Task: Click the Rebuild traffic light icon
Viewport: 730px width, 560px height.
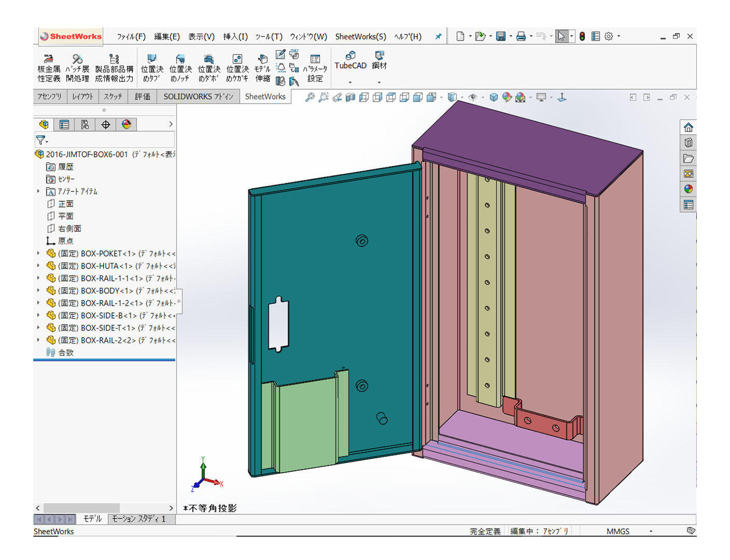Action: click(x=582, y=36)
